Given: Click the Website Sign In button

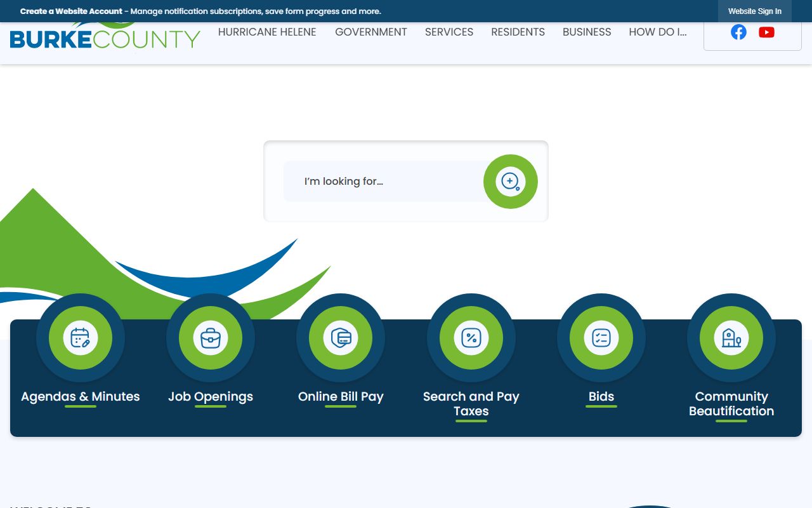Looking at the screenshot, I should (754, 11).
